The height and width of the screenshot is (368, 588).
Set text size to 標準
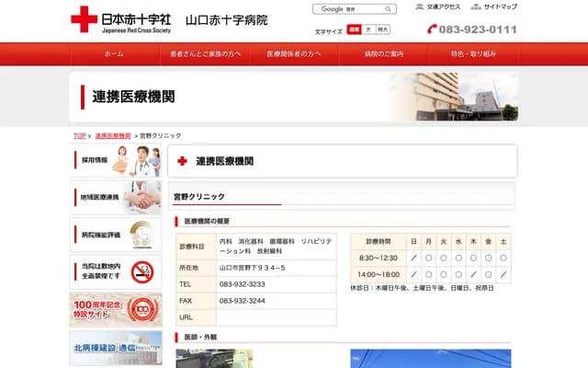coord(354,29)
